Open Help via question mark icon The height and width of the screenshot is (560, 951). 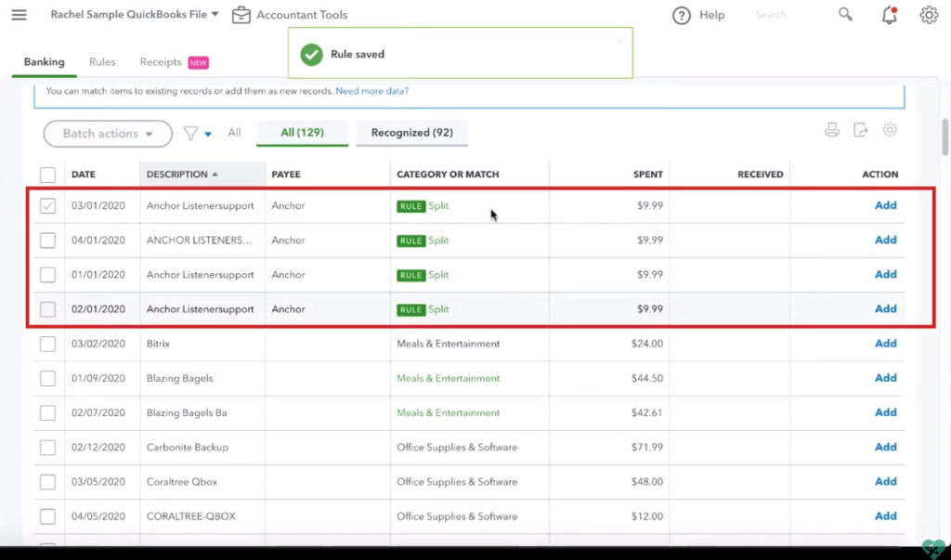point(682,15)
